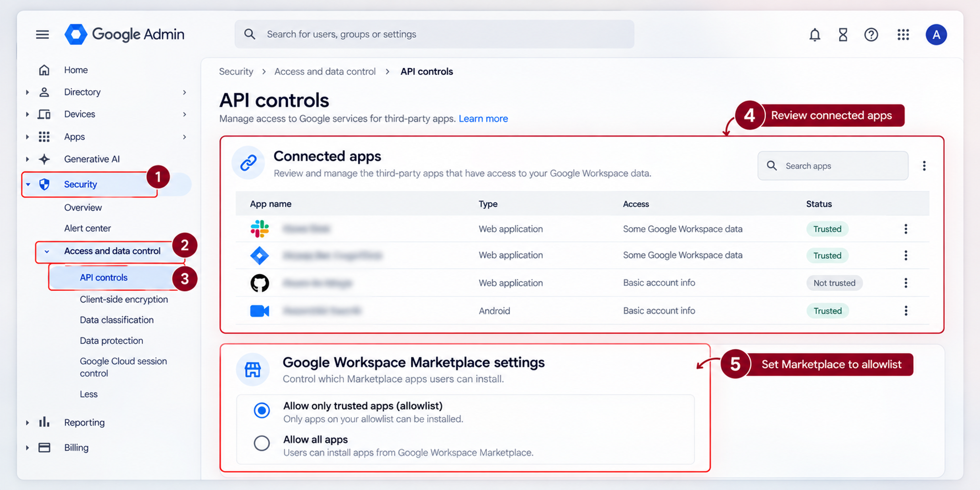The image size is (980, 490).
Task: Click the Slack app icon
Action: (260, 229)
